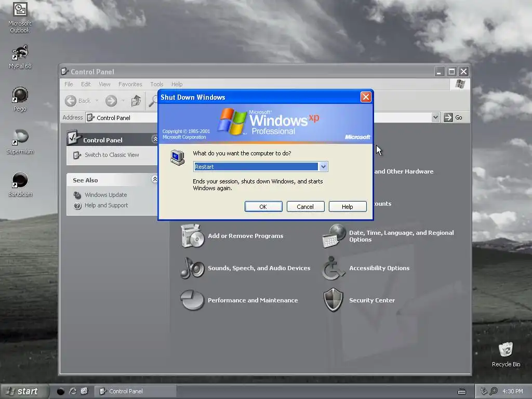Open the Restart action dropdown
Viewport: 532px width, 399px height.
point(323,167)
